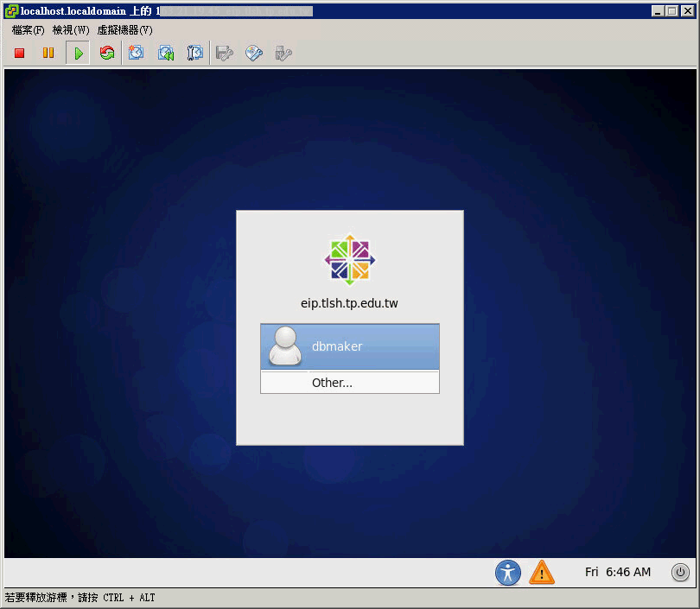This screenshot has width=700, height=609.
Task: Open the Snapshot Manager icon
Action: tap(194, 53)
